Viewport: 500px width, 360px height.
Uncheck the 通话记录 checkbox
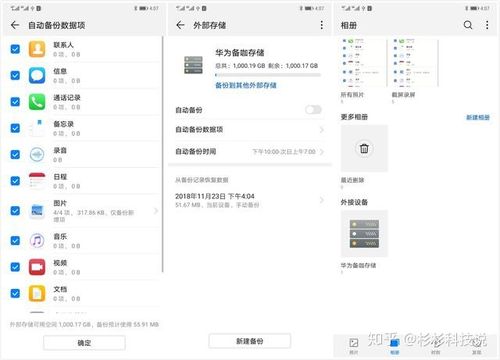click(x=15, y=102)
